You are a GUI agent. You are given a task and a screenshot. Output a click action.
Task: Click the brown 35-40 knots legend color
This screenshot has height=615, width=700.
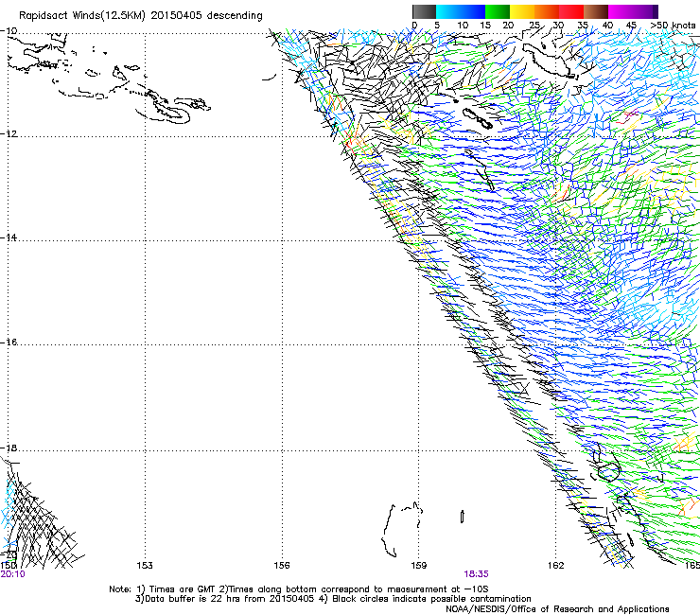596,12
